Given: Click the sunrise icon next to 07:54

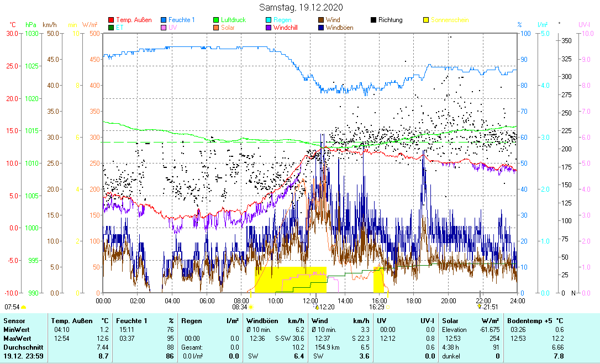Looking at the screenshot, I should tap(24, 307).
